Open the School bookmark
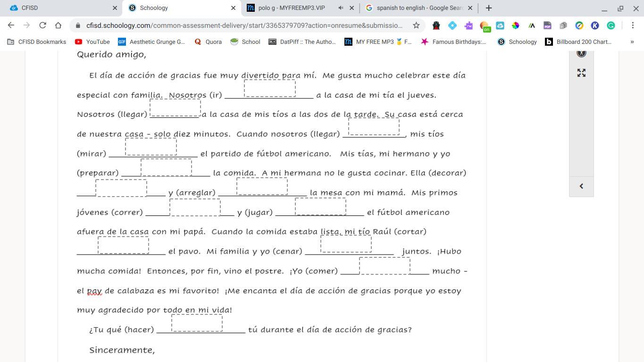This screenshot has width=644, height=362. click(x=245, y=42)
